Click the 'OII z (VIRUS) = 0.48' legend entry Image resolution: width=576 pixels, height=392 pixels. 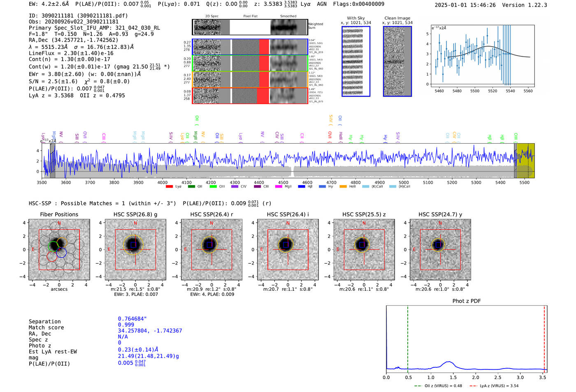[x=438, y=386]
